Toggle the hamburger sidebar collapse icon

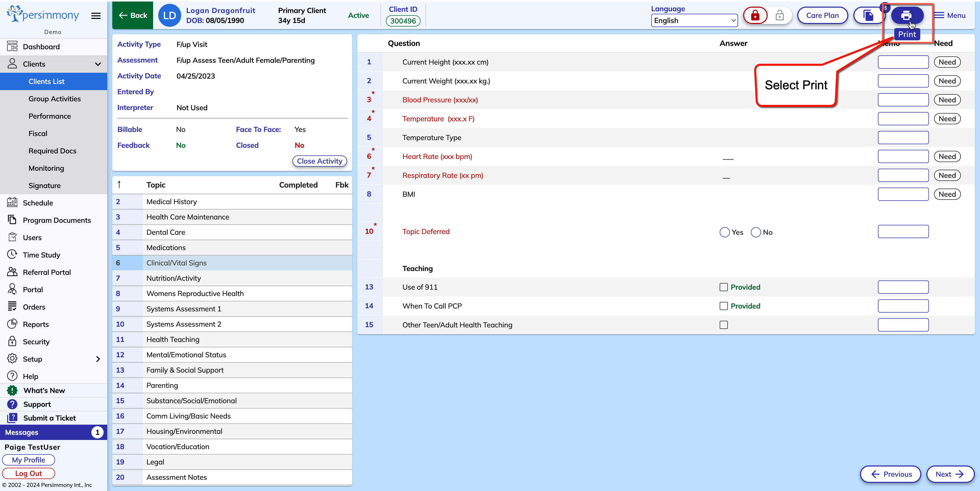click(96, 16)
